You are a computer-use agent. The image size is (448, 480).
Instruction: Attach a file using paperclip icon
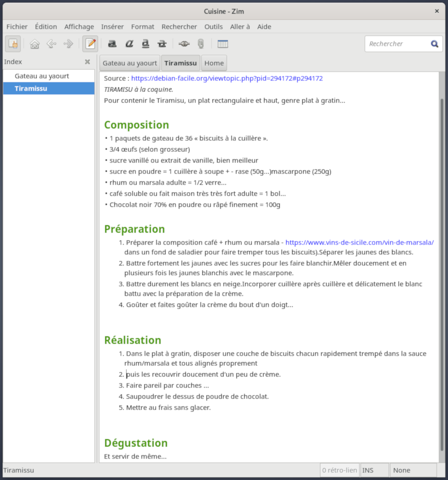(x=201, y=44)
